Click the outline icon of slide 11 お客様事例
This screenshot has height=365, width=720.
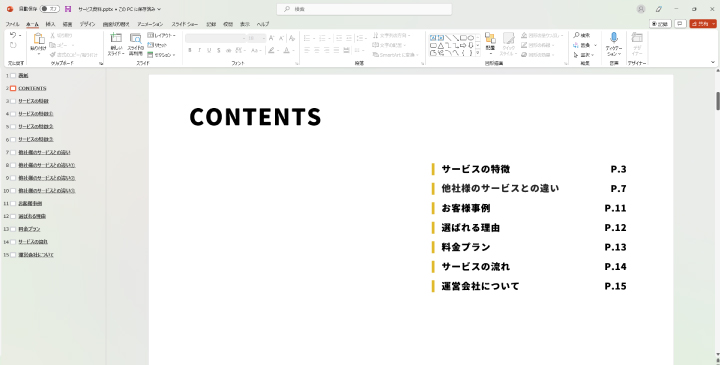(x=13, y=203)
